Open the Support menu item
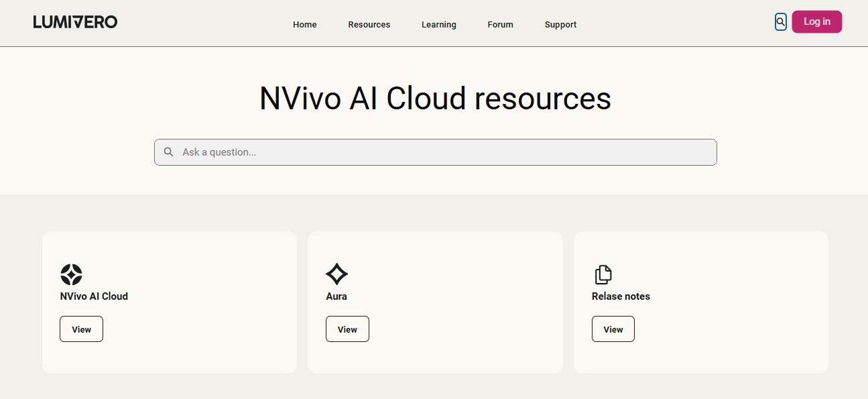 pyautogui.click(x=561, y=25)
